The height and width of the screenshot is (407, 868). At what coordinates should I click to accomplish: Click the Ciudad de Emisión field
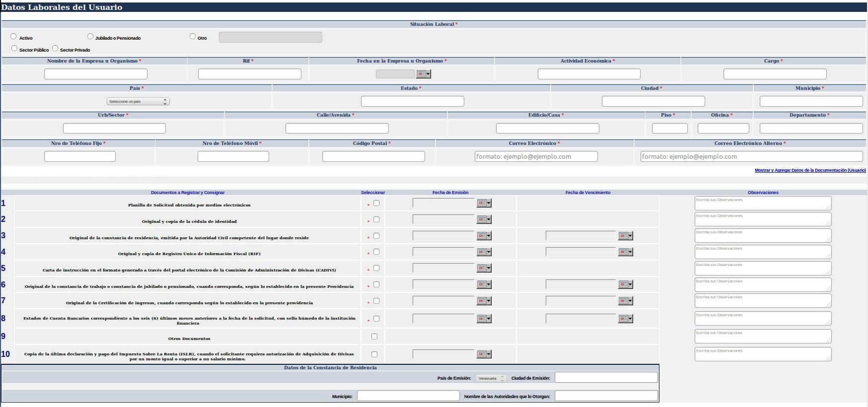(x=606, y=378)
